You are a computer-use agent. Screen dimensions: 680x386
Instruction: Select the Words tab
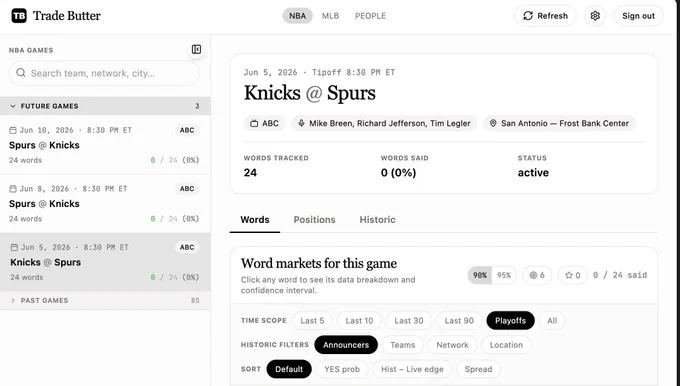pos(255,220)
